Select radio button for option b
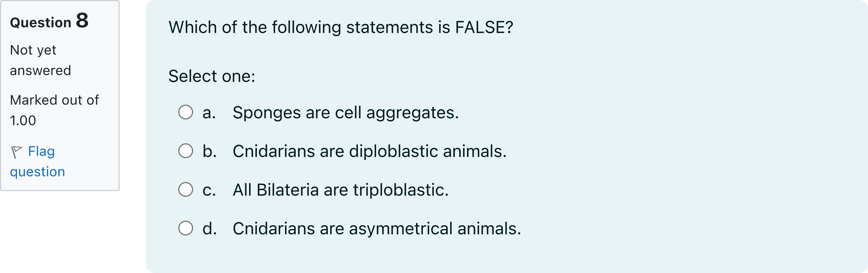The height and width of the screenshot is (273, 868). [186, 152]
